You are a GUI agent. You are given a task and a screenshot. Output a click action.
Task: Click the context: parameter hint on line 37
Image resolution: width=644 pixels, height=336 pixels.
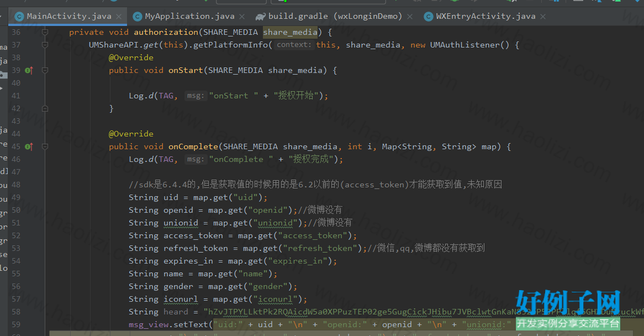294,45
